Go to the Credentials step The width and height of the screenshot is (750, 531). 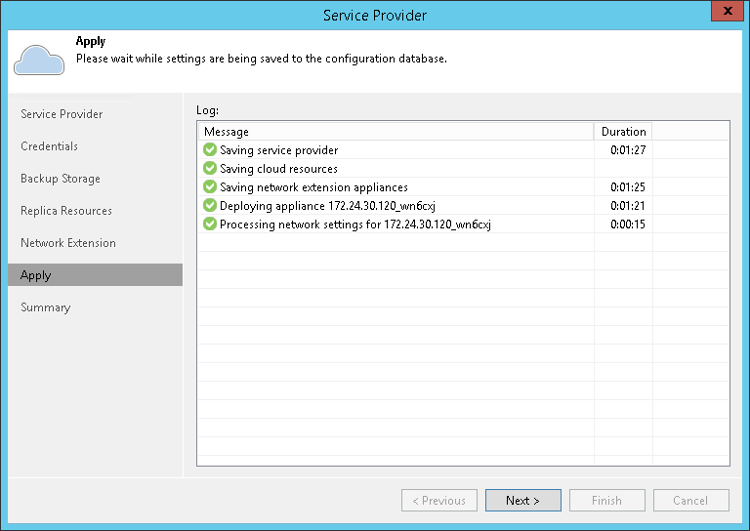pyautogui.click(x=49, y=146)
